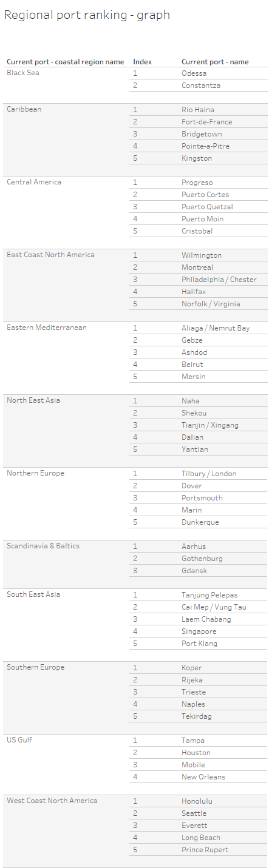Select the Odessa port name cell
The width and height of the screenshot is (269, 868).
[194, 73]
